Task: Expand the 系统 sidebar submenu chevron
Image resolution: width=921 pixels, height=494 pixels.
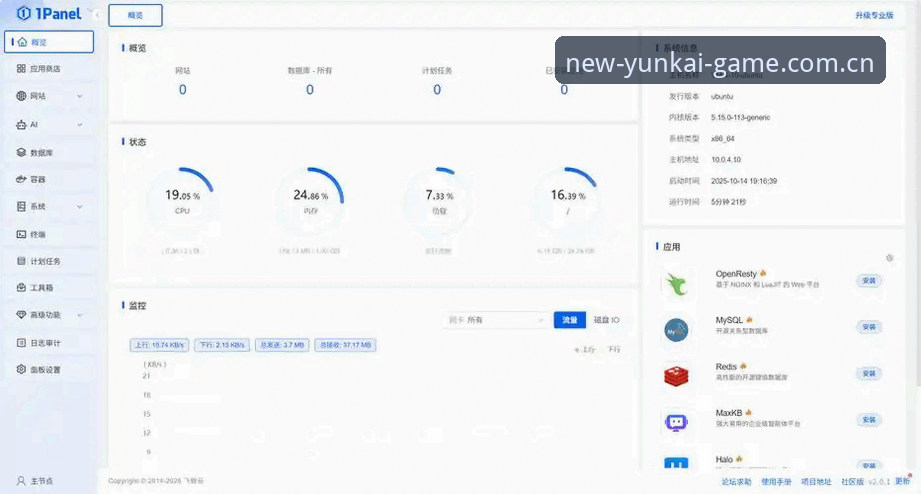Action: coord(79,207)
